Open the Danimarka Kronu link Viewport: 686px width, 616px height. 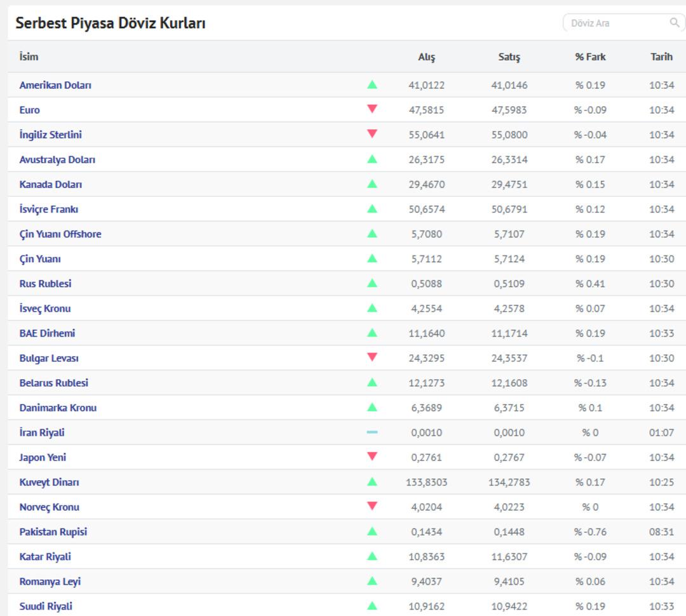click(x=58, y=408)
